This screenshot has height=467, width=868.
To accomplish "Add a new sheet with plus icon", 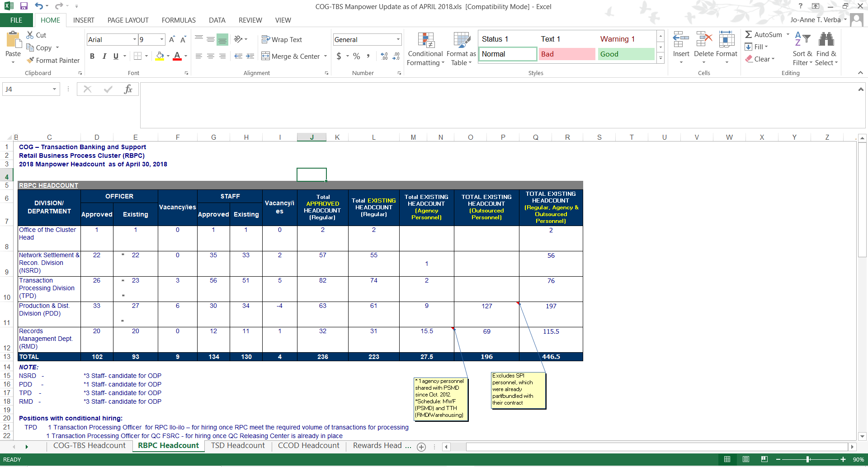I will [421, 447].
